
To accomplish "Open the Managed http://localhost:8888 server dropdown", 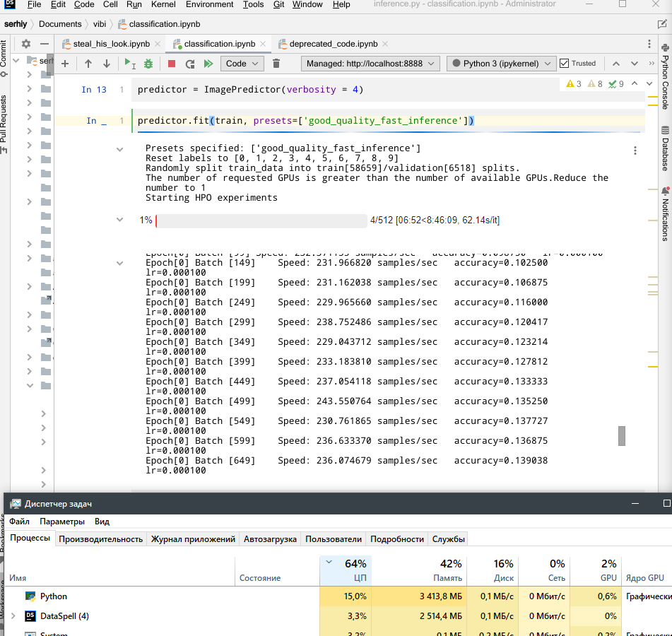I will [370, 64].
